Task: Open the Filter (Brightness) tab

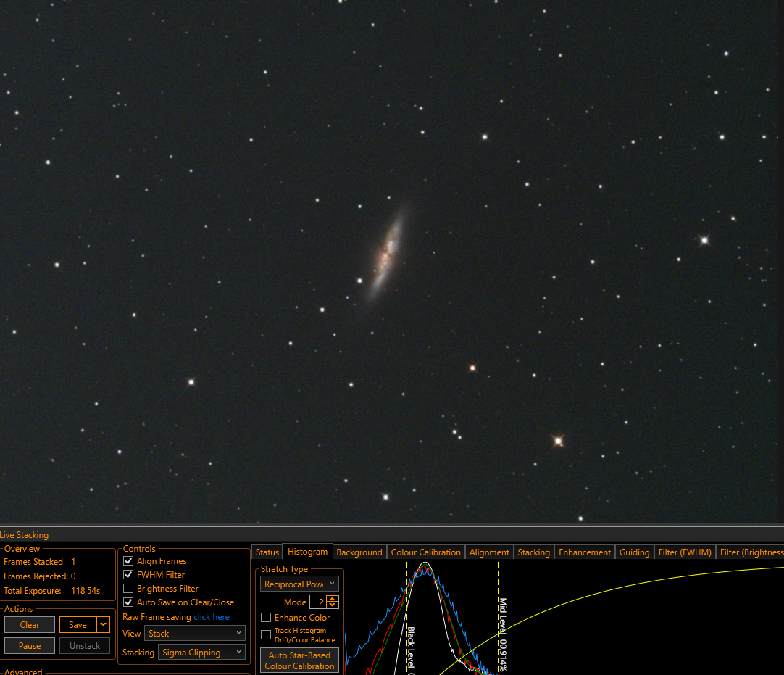Action: coord(750,552)
